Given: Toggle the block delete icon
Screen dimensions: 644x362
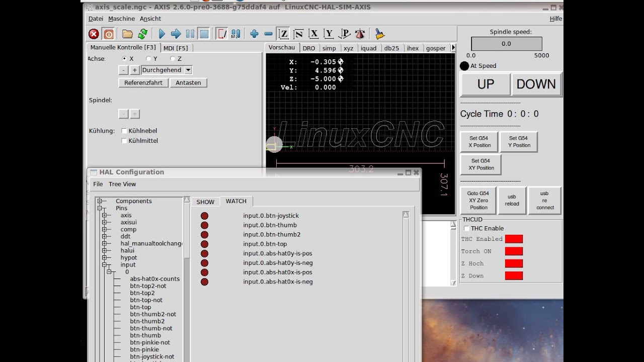Looking at the screenshot, I should coord(221,34).
